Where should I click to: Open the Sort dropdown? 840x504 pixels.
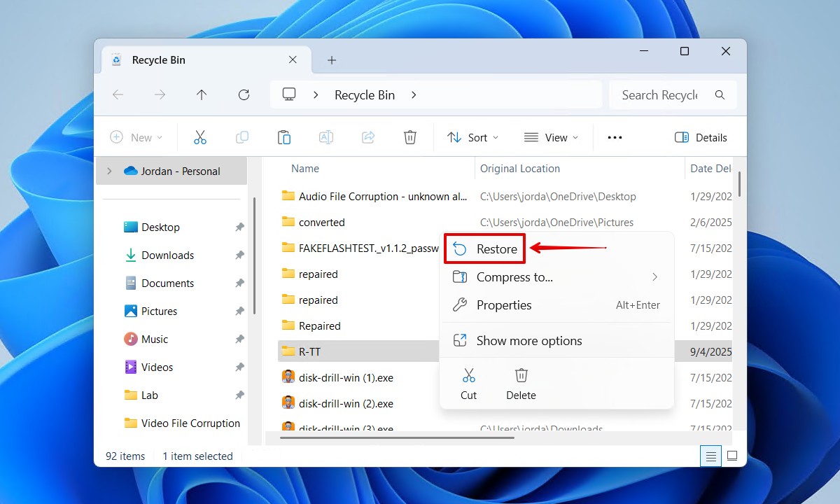[472, 137]
